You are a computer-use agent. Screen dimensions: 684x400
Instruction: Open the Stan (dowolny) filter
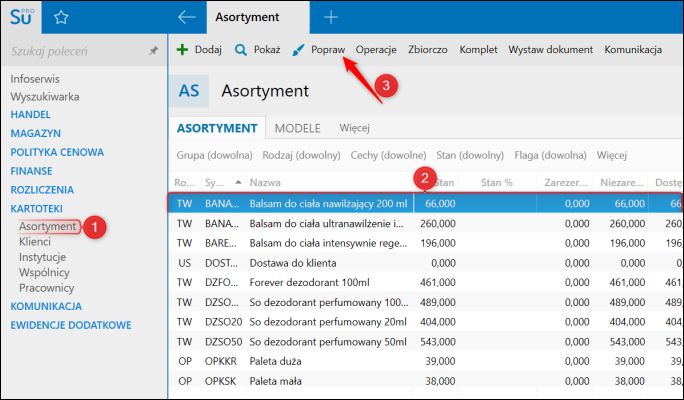[x=470, y=155]
